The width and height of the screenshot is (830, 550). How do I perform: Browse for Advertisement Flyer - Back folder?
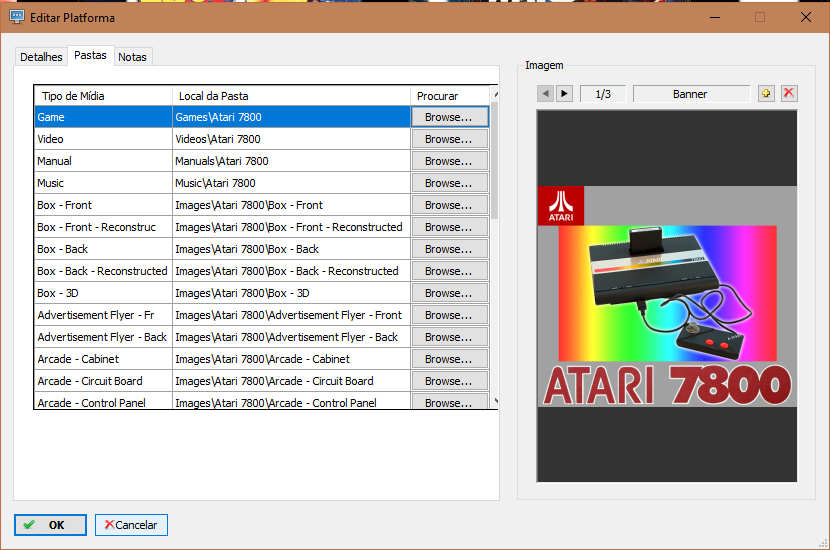coord(449,337)
